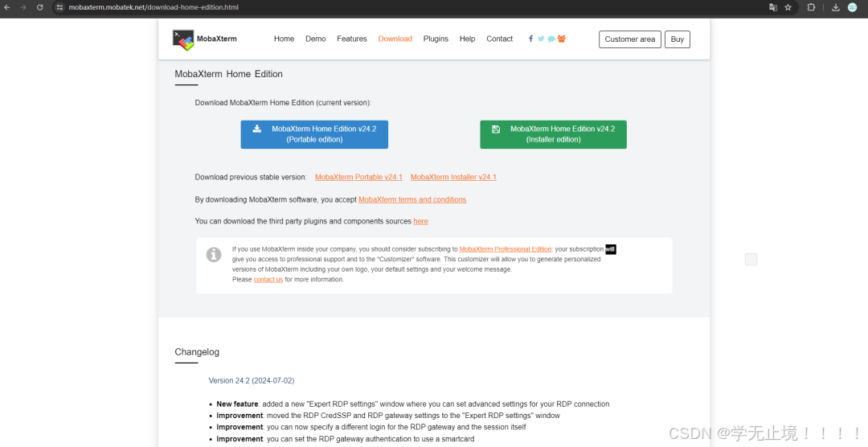
Task: Open the browser extensions puzzle icon
Action: (x=811, y=7)
